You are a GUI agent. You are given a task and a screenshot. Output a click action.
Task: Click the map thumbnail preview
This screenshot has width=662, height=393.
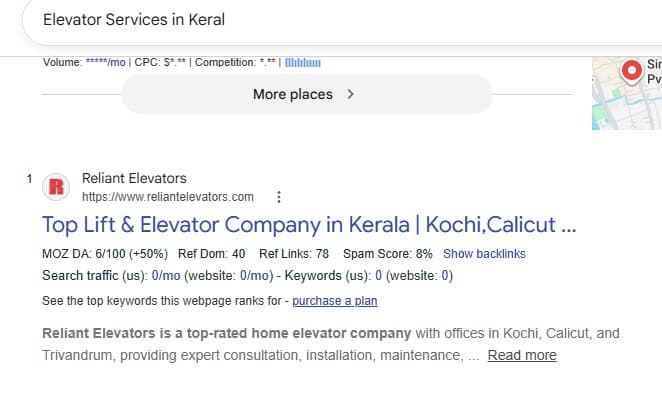point(627,93)
